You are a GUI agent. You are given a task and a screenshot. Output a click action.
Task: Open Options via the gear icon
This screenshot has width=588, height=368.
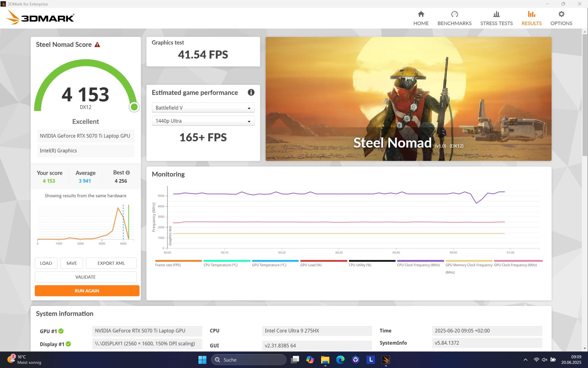coord(561,14)
